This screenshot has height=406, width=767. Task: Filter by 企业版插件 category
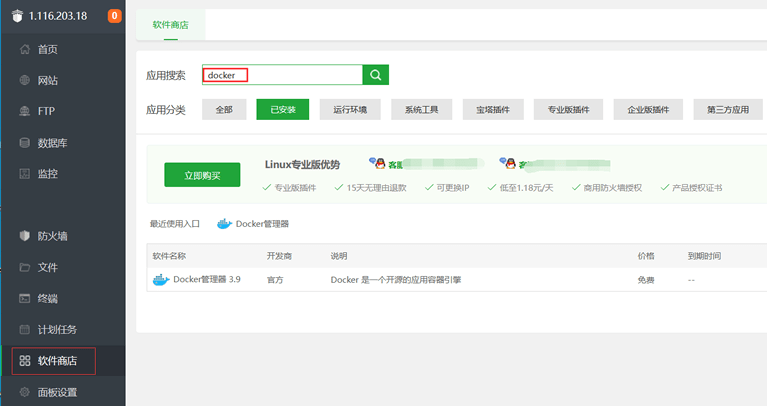coord(648,110)
